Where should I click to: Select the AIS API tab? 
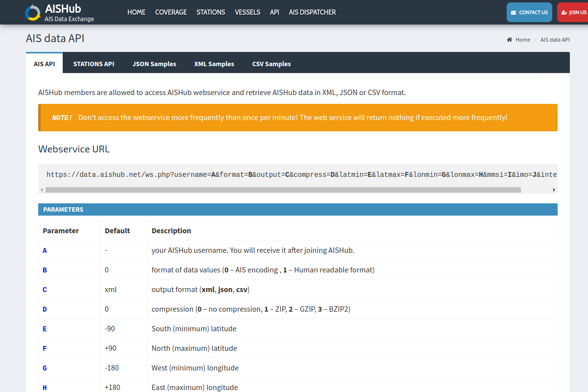coord(45,64)
